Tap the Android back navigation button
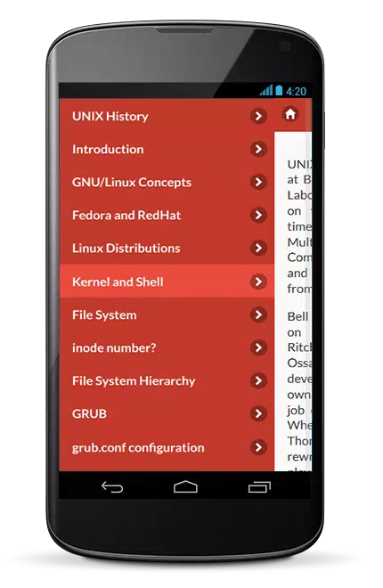The width and height of the screenshot is (383, 588). (112, 486)
